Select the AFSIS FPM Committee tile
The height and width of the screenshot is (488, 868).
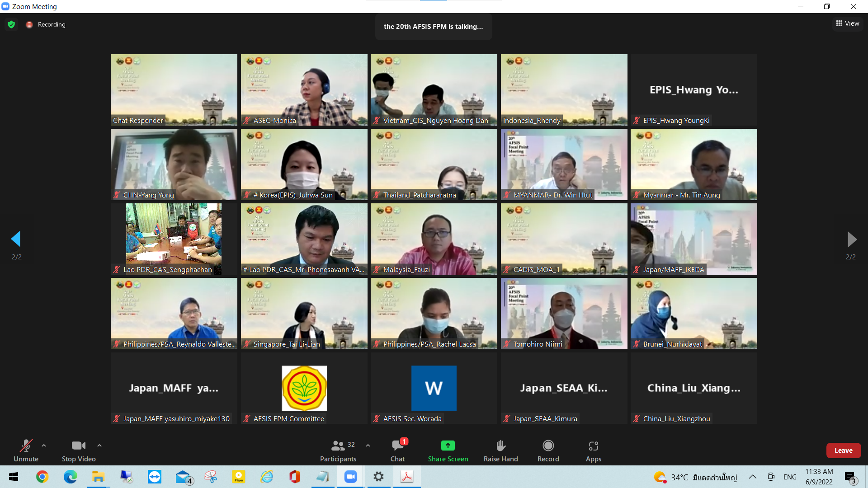(x=304, y=388)
